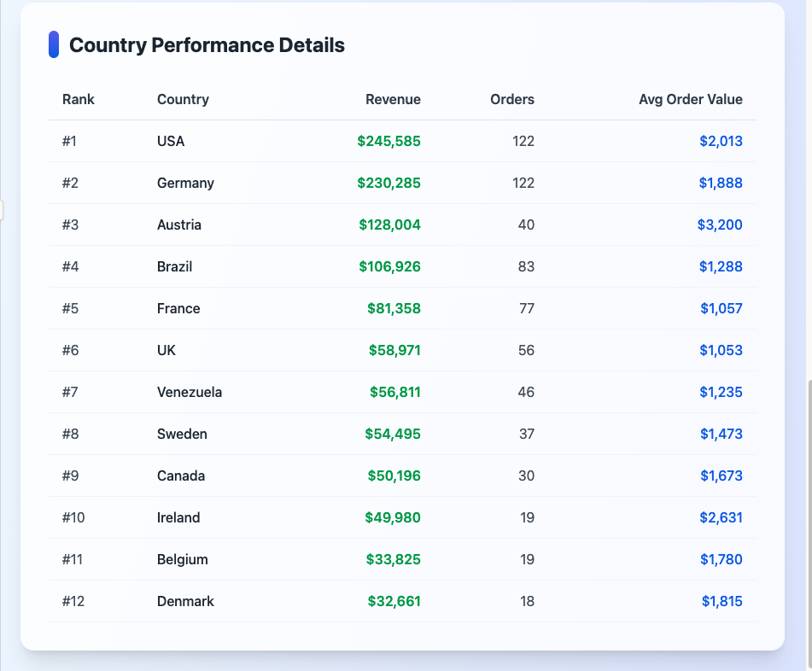Click the UK's avg order value $1,053
This screenshot has width=812, height=671.
point(721,350)
